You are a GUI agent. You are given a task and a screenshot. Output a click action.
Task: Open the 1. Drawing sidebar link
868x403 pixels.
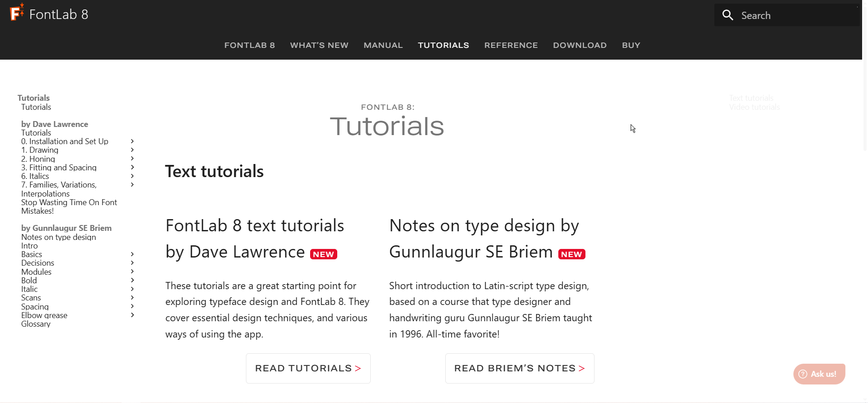[x=40, y=150]
